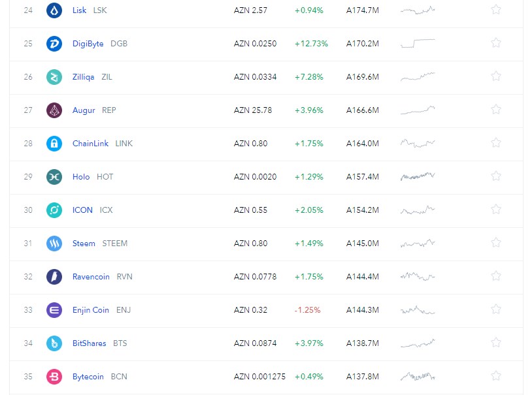
Task: Toggle the favorite star for Enjin Coin
Action: [x=496, y=309]
